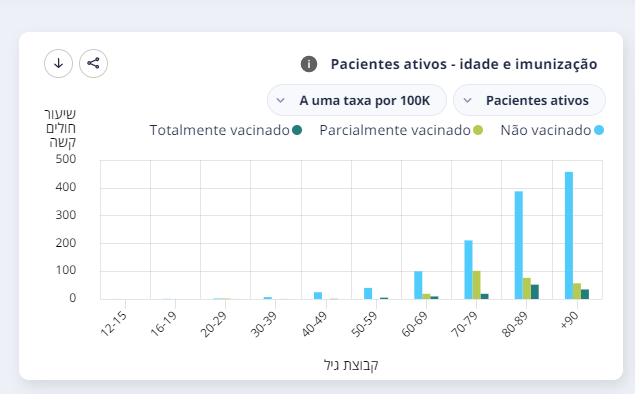The width and height of the screenshot is (635, 394).
Task: Click the dark teal bar for +90
Action: [585, 294]
